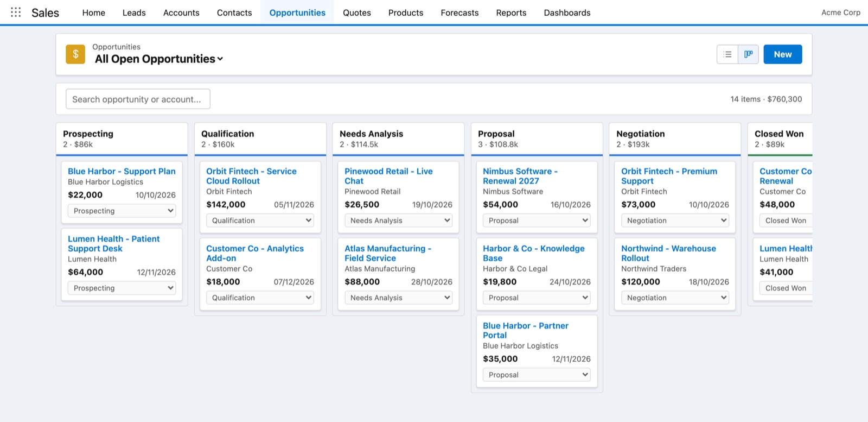The width and height of the screenshot is (868, 422).
Task: Switch to the Quotes tab
Action: [x=357, y=12]
